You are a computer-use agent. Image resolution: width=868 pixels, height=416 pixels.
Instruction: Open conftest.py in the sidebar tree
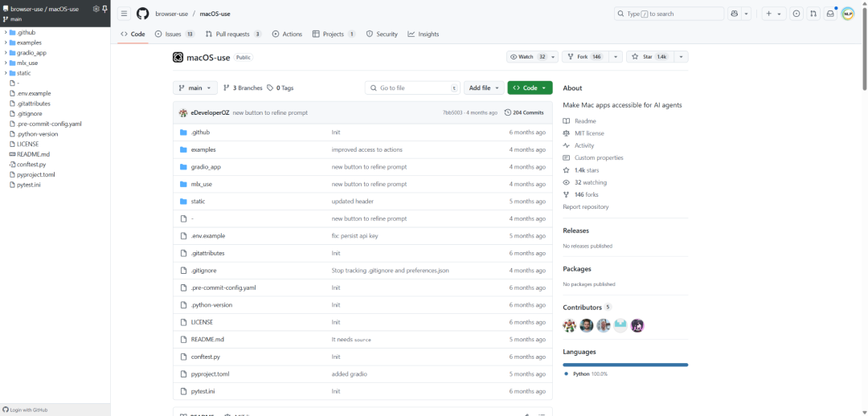pos(31,165)
